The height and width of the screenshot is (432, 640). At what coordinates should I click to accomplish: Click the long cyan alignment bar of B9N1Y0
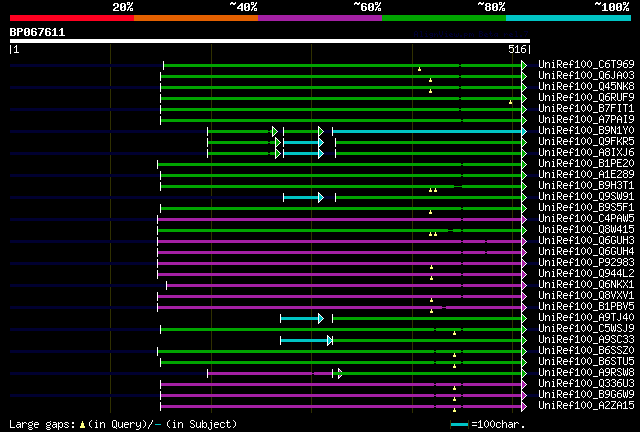coord(427,131)
